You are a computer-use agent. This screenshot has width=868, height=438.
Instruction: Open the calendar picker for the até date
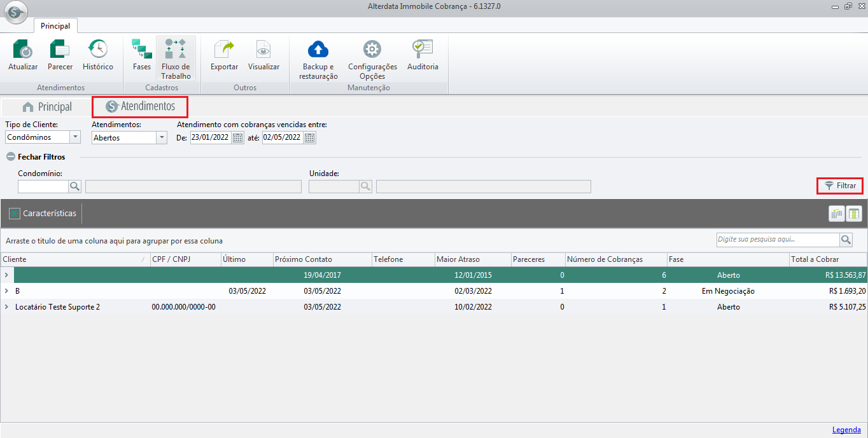pyautogui.click(x=310, y=138)
